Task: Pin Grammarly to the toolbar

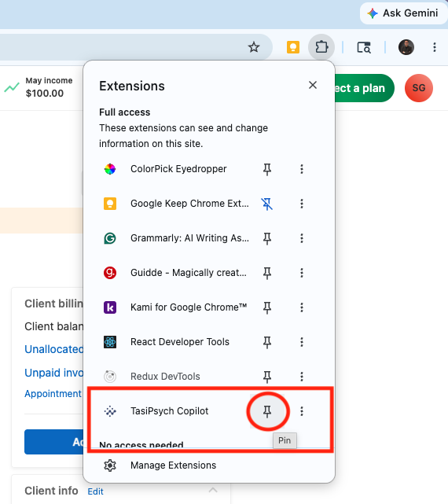Action: tap(267, 238)
